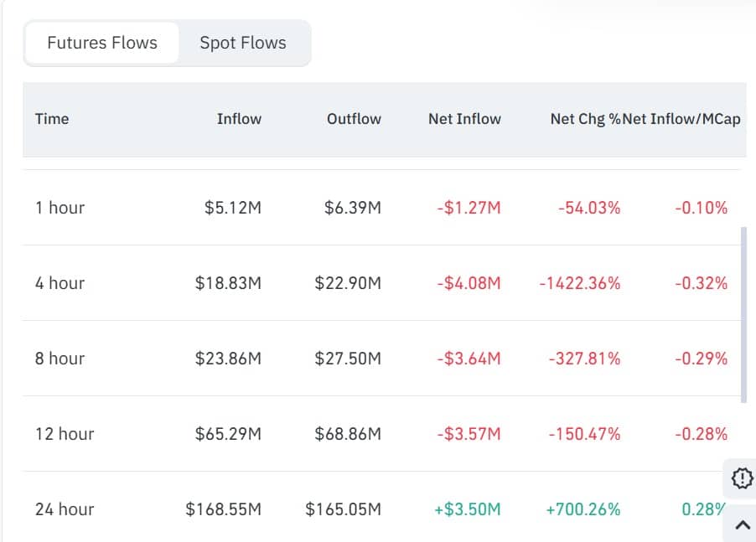This screenshot has height=542, width=756.
Task: Select the 12 hour row label
Action: point(65,434)
